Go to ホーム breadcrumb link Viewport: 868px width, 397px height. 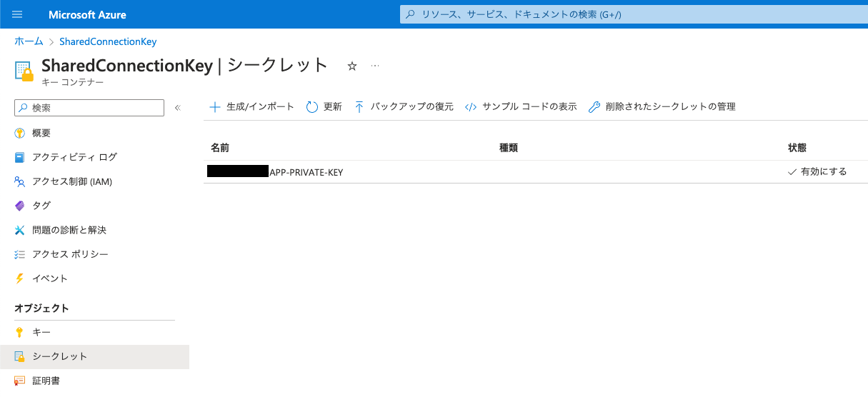click(29, 41)
